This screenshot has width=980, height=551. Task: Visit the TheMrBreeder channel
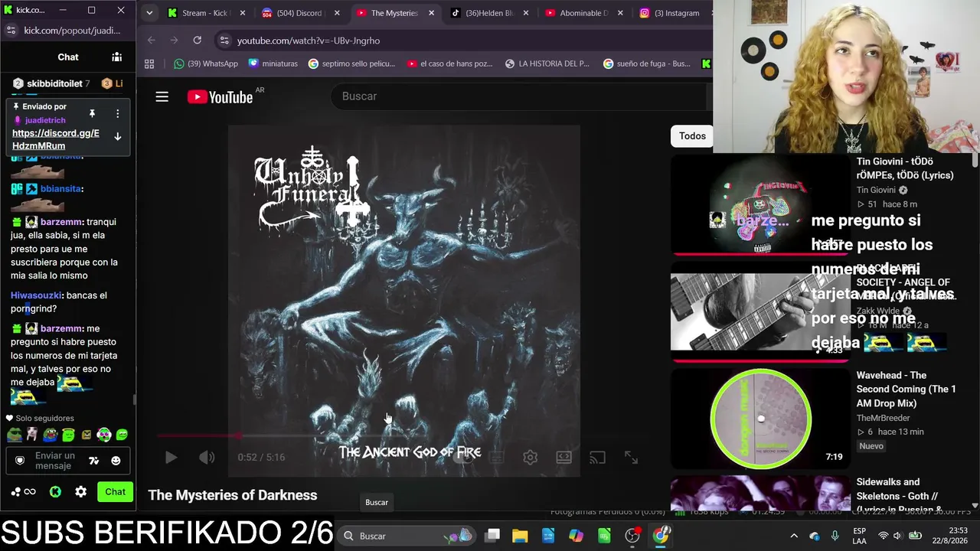tap(883, 418)
